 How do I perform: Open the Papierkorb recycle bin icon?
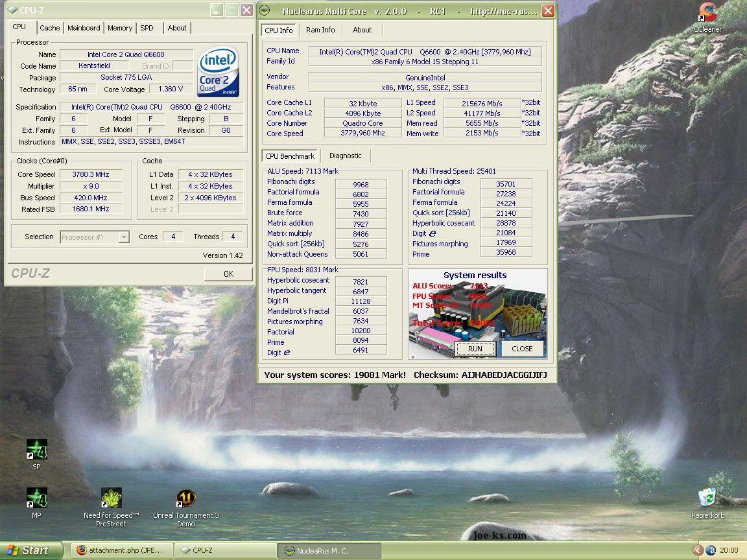707,503
